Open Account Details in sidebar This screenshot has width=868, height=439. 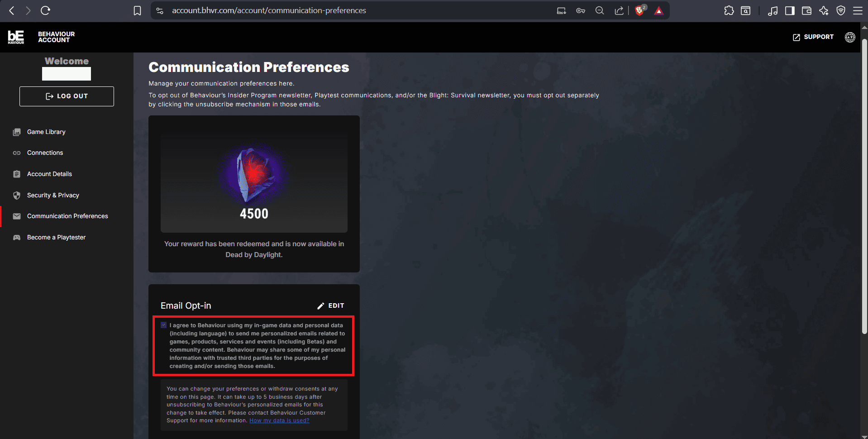[x=49, y=174]
